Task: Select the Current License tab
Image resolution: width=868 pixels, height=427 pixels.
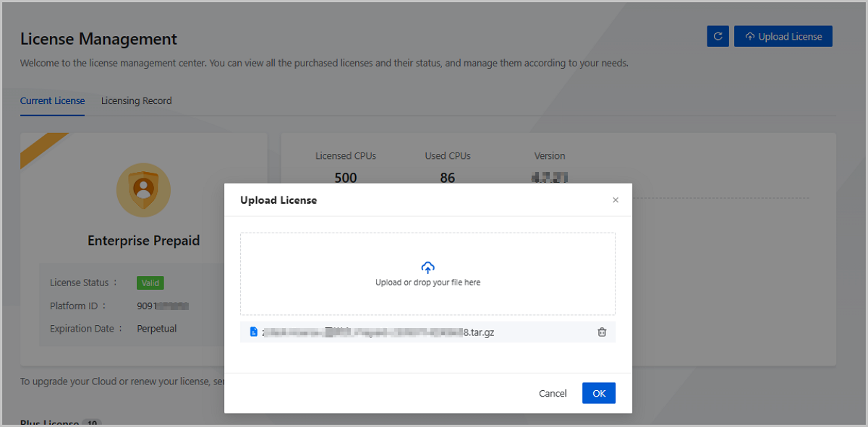Action: (x=52, y=101)
